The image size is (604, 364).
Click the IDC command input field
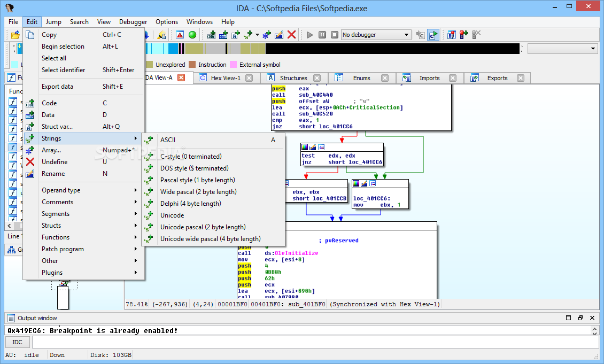[315, 342]
